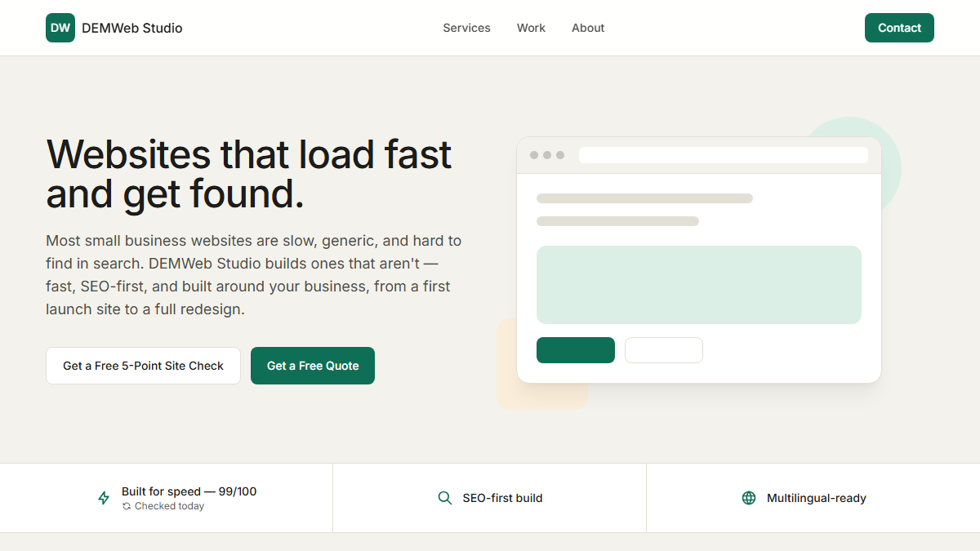Click the DW logo icon

(x=60, y=28)
